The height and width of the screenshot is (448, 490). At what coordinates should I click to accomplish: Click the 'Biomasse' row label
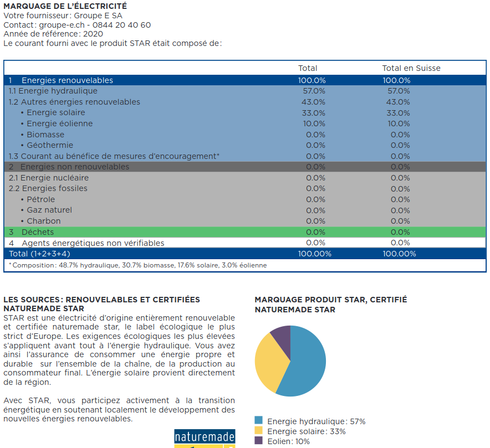pyautogui.click(x=45, y=134)
